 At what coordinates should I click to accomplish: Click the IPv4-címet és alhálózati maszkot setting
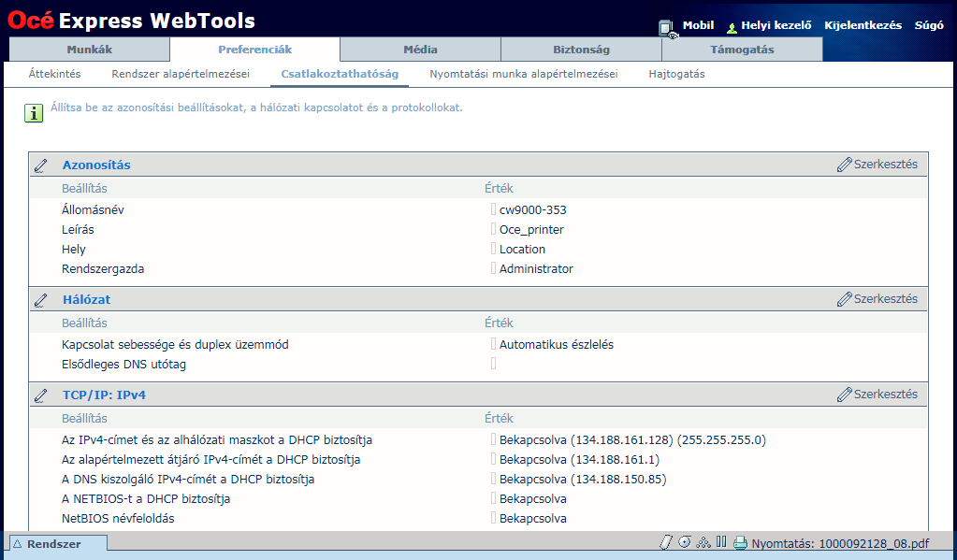(217, 439)
